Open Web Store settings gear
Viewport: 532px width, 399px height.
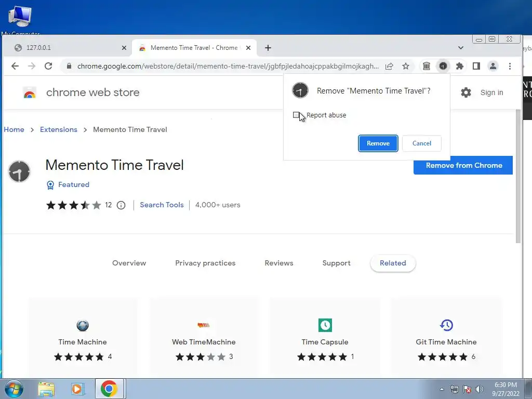[466, 92]
